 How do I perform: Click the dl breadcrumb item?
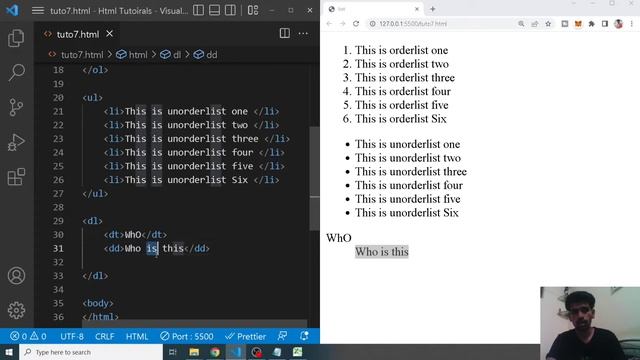coord(176,55)
